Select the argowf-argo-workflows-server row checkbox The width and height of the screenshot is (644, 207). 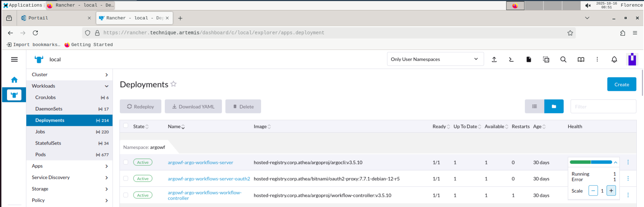[126, 162]
